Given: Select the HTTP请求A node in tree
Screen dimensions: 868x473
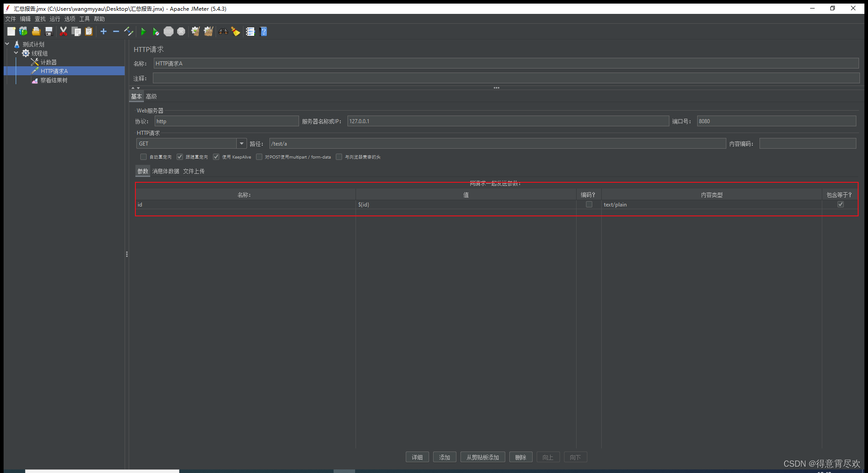Looking at the screenshot, I should (54, 71).
